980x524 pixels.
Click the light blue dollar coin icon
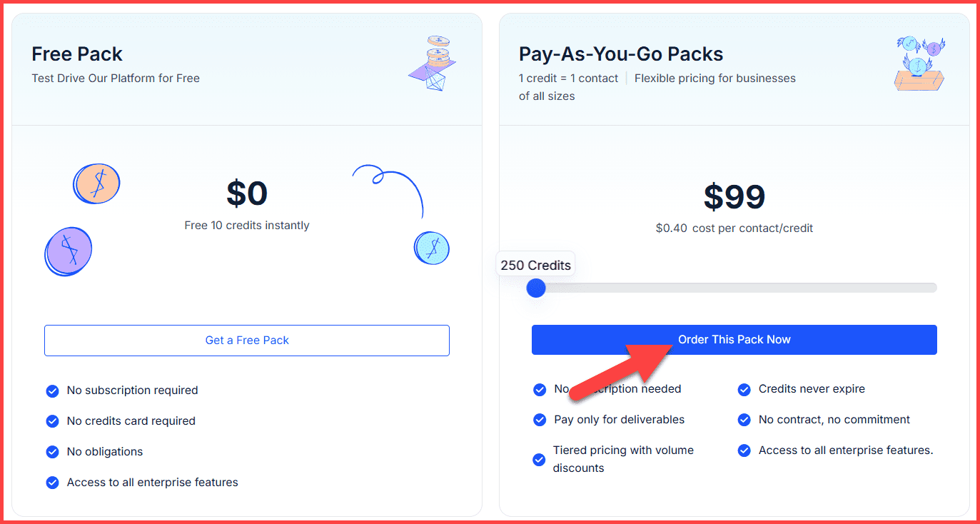432,248
